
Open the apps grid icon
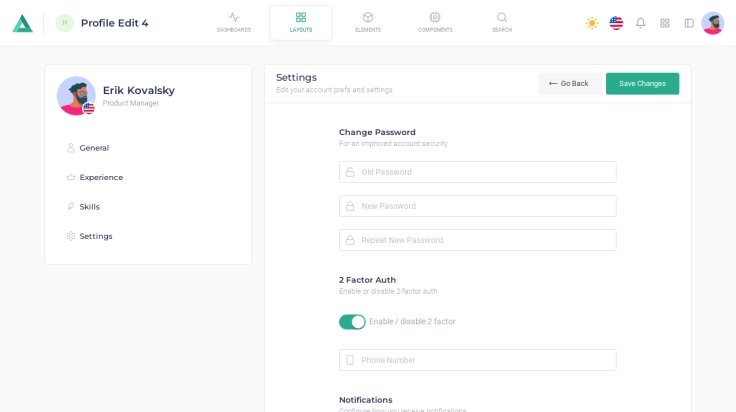(x=665, y=23)
